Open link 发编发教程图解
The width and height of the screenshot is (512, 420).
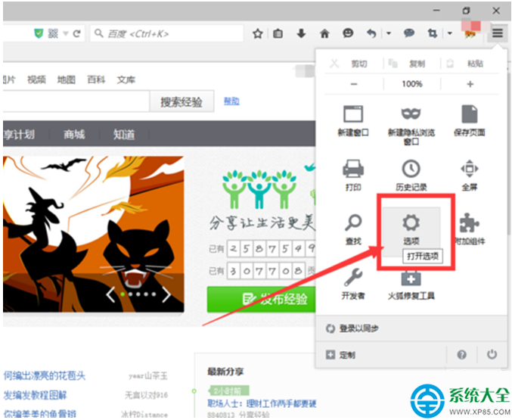tap(36, 395)
